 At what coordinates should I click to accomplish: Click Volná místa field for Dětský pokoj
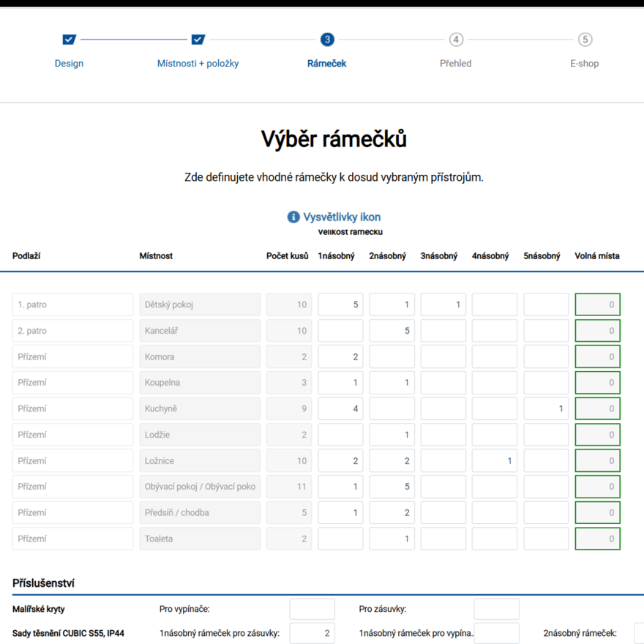[598, 304]
